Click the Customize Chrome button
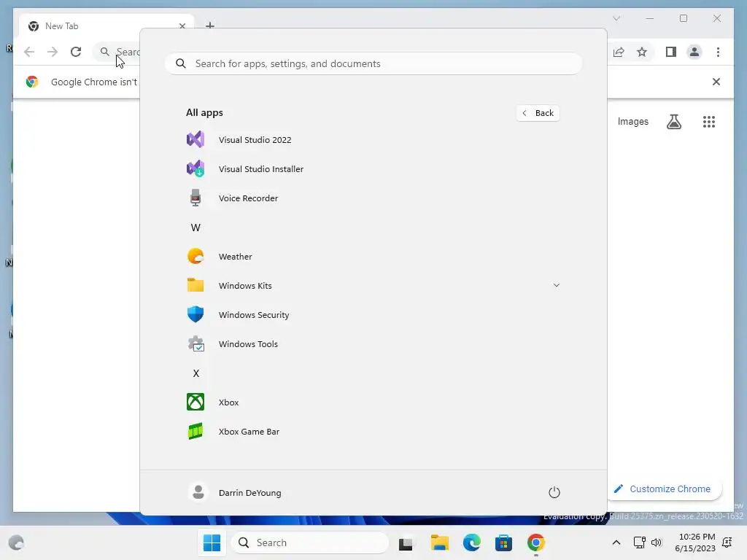This screenshot has width=747, height=560. point(665,489)
